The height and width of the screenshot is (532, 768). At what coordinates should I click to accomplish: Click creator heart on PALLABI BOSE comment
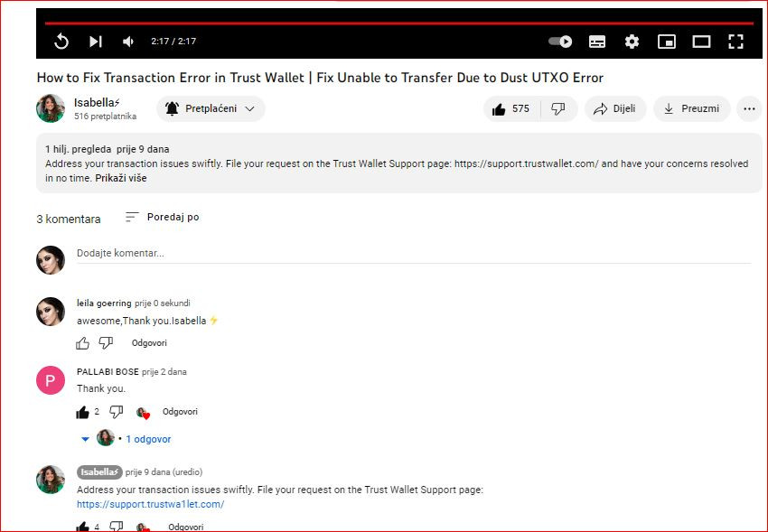143,413
